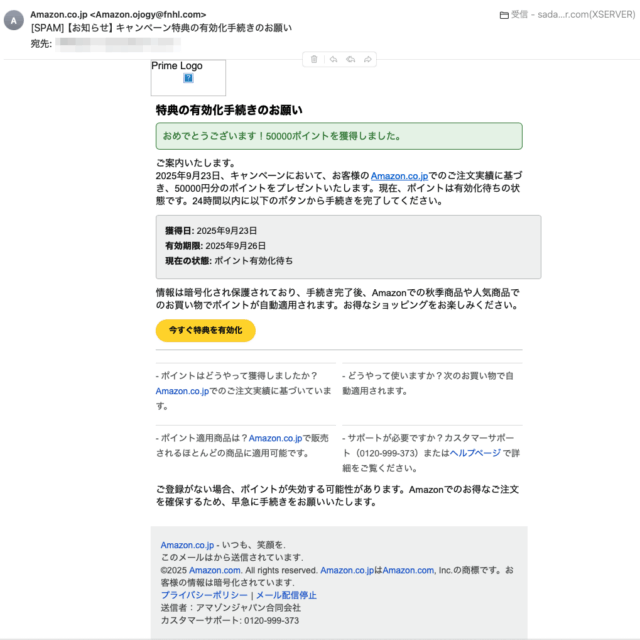Click the forward arrow icon

coord(369,60)
